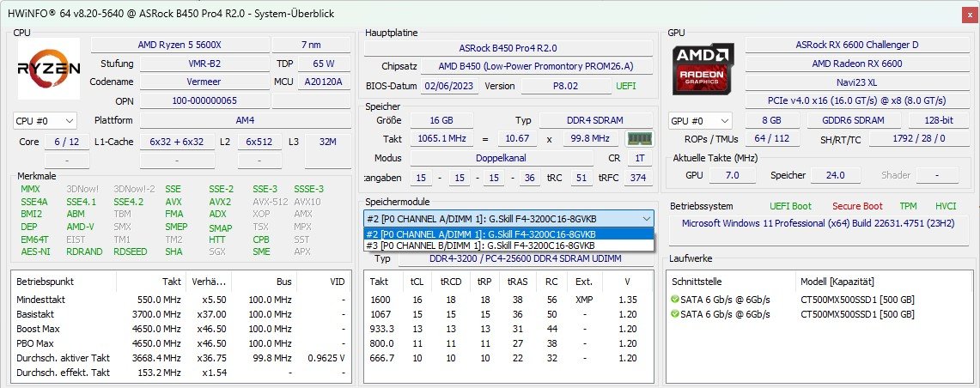Click the A20120A MCU value
980x388 pixels.
tap(323, 82)
